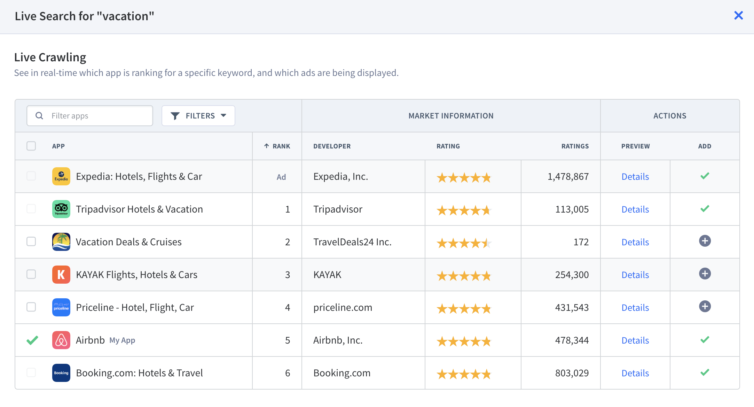Click the KAYAK orange app icon
Viewport: 754px width, 407px height.
61,274
